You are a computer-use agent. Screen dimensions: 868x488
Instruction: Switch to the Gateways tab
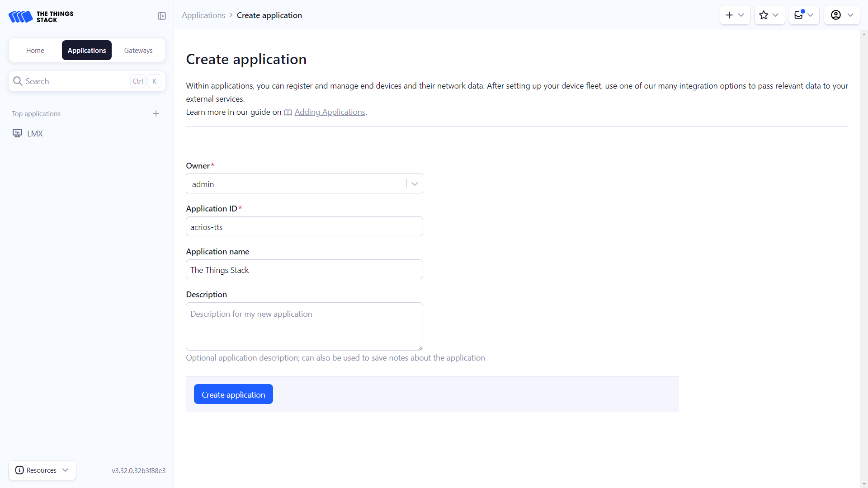tap(138, 51)
